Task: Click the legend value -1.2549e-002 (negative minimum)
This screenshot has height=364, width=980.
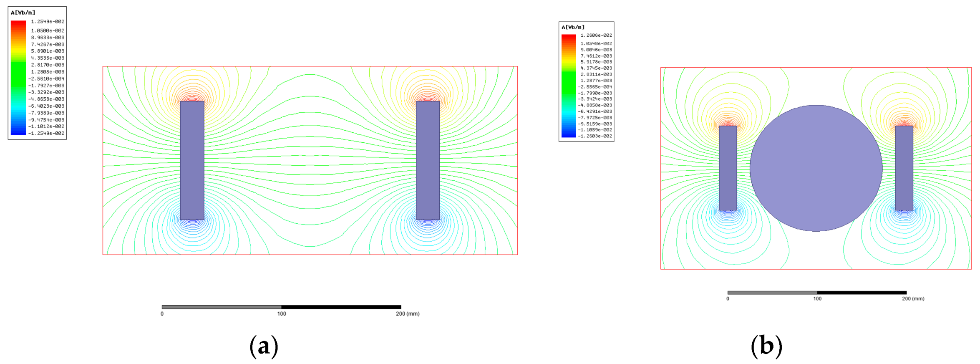Action: [x=46, y=133]
